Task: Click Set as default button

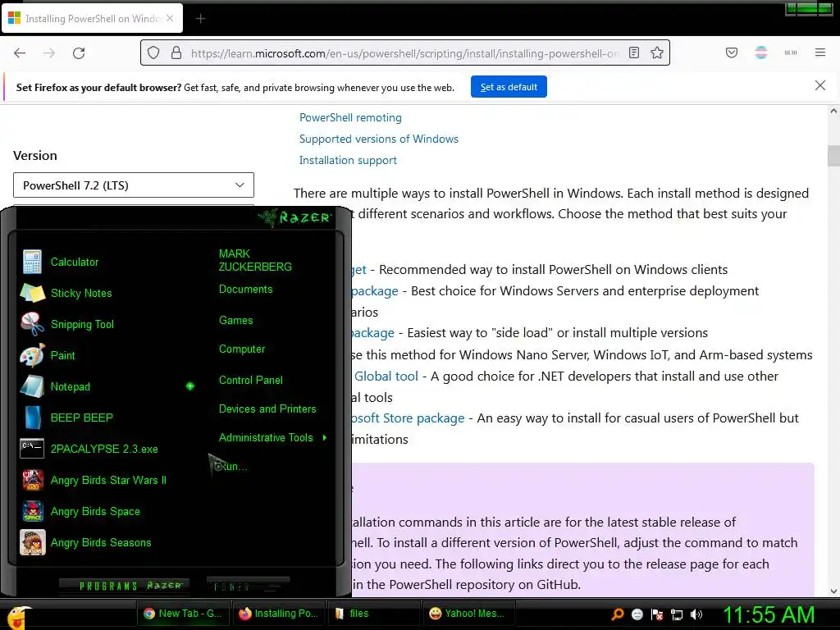Action: (509, 87)
